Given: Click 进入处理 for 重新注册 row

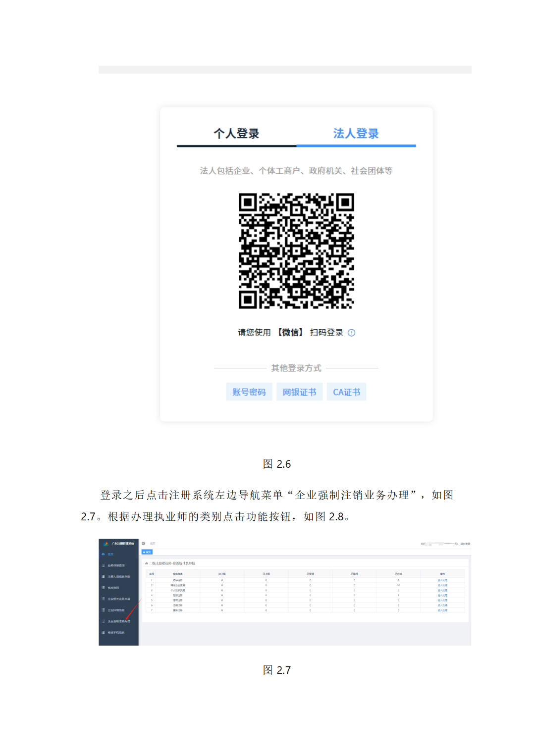Looking at the screenshot, I should (442, 610).
